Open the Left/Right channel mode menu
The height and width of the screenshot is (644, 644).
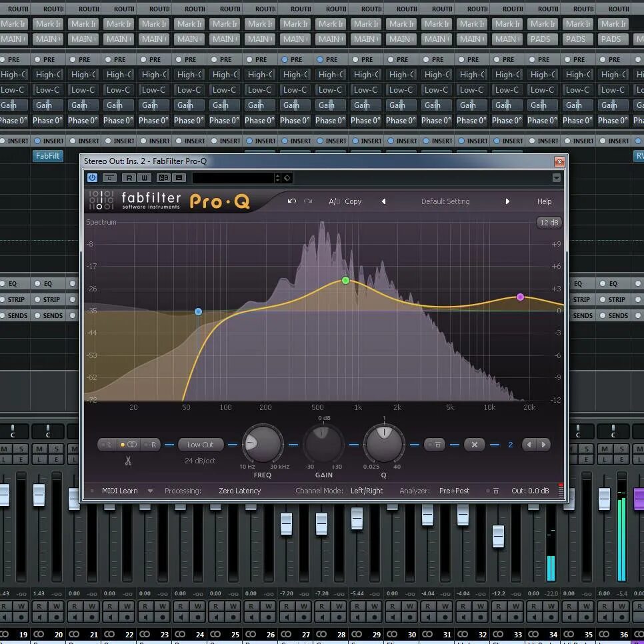[x=367, y=491]
